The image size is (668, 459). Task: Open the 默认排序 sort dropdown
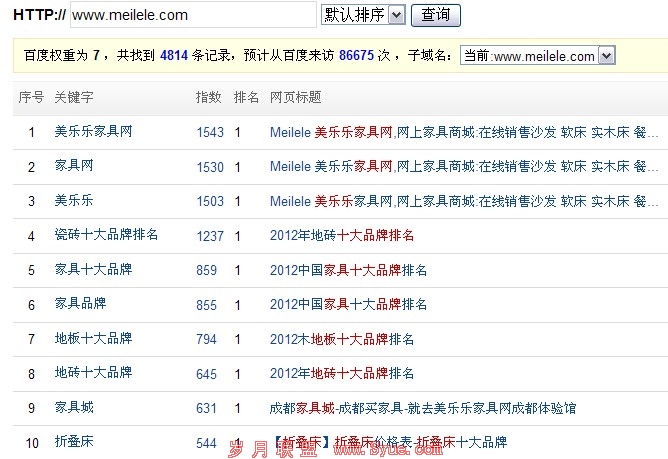362,15
